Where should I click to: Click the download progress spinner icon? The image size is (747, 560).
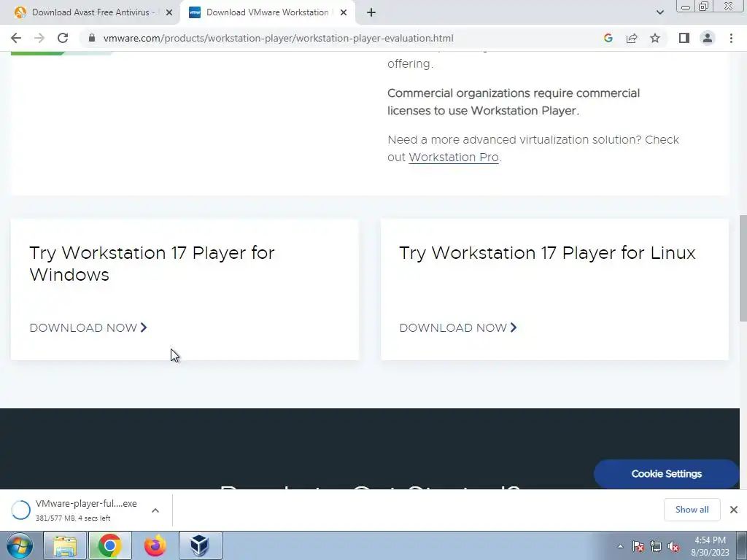[x=21, y=510]
